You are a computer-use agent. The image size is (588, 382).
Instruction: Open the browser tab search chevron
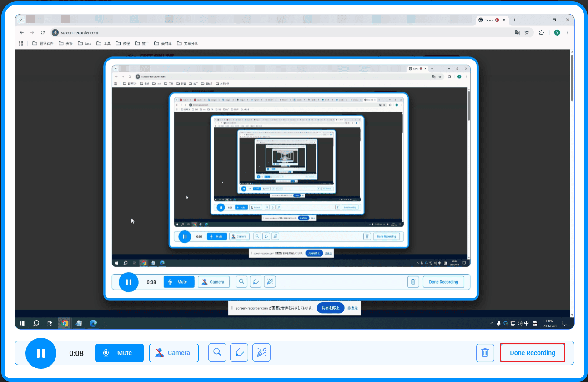point(21,20)
